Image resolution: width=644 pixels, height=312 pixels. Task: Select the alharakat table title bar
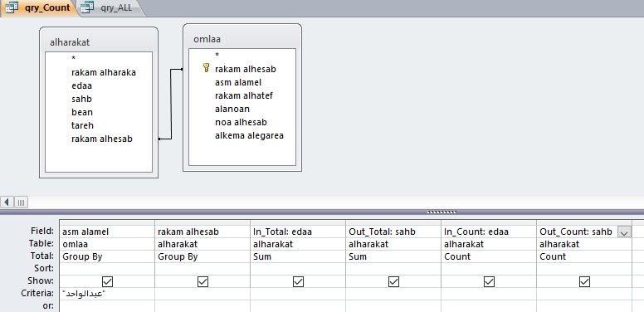[x=99, y=41]
